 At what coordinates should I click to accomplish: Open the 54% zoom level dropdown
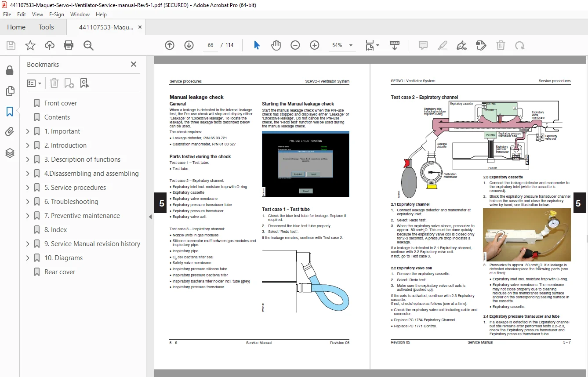(x=343, y=45)
